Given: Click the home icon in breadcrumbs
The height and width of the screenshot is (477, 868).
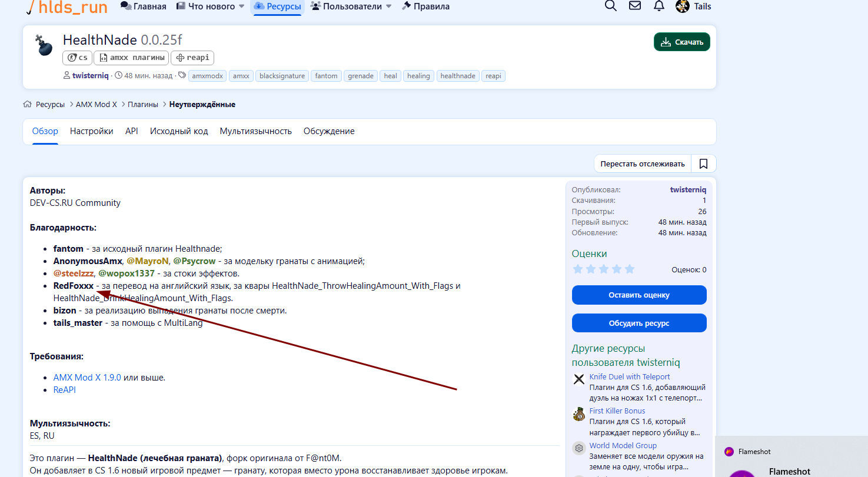Looking at the screenshot, I should pyautogui.click(x=27, y=104).
